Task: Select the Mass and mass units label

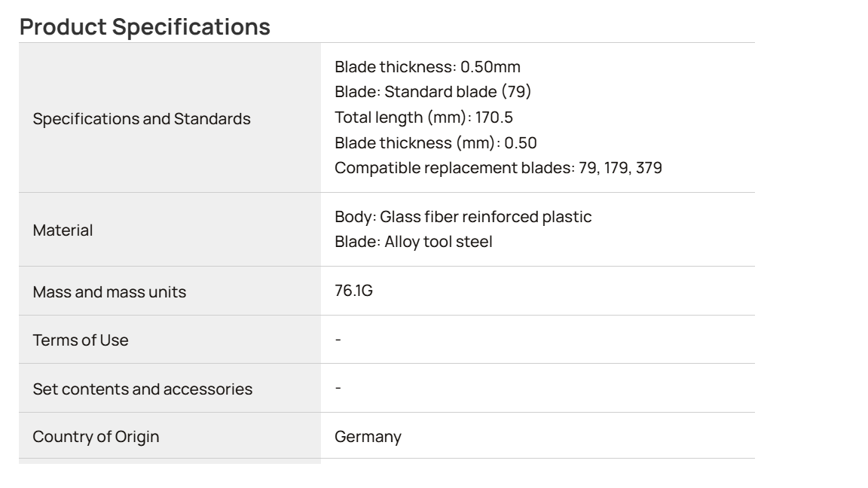Action: pyautogui.click(x=109, y=291)
